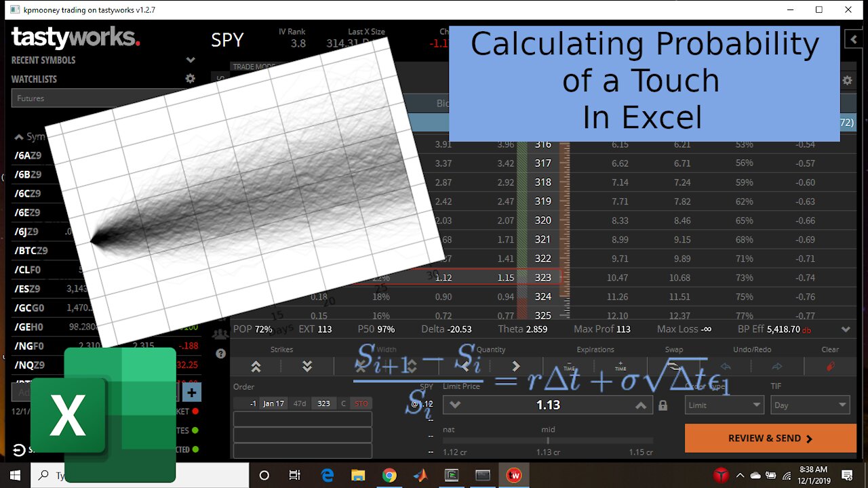Open the people follow icon
Screen dimensions: 868x488
[x=220, y=333]
